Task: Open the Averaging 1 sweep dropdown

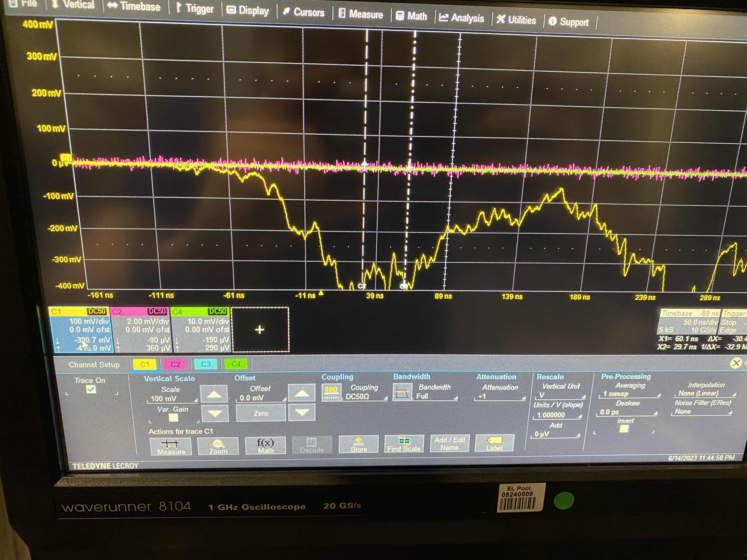Action: pyautogui.click(x=630, y=394)
